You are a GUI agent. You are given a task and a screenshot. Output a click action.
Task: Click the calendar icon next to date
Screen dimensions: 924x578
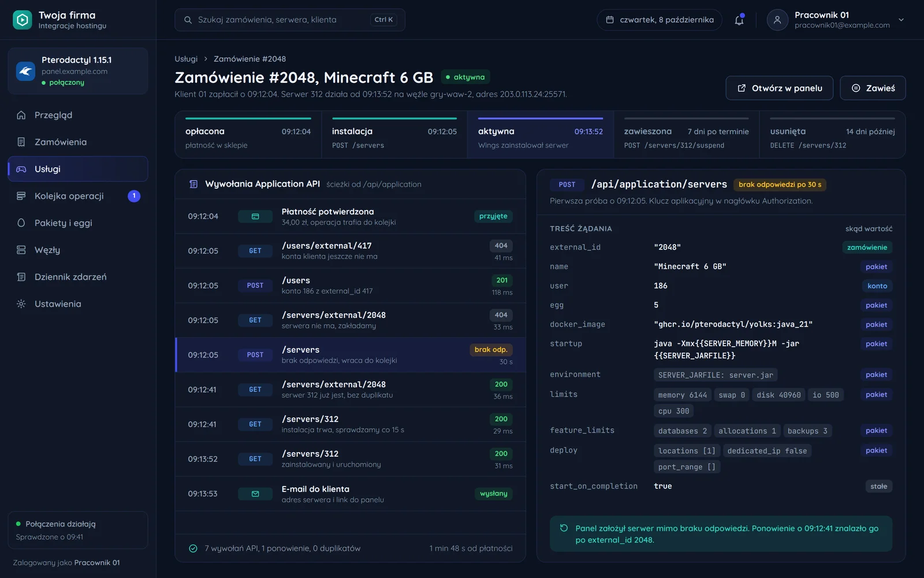tap(610, 20)
